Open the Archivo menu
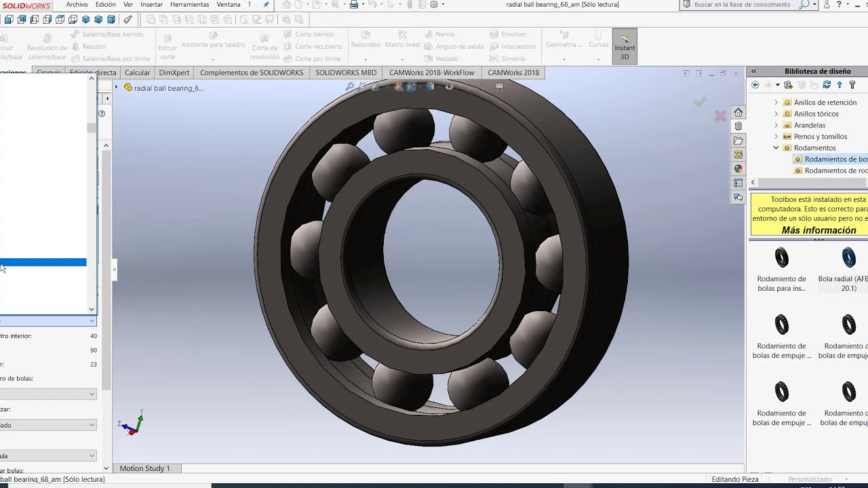This screenshot has width=868, height=488. 77,5
